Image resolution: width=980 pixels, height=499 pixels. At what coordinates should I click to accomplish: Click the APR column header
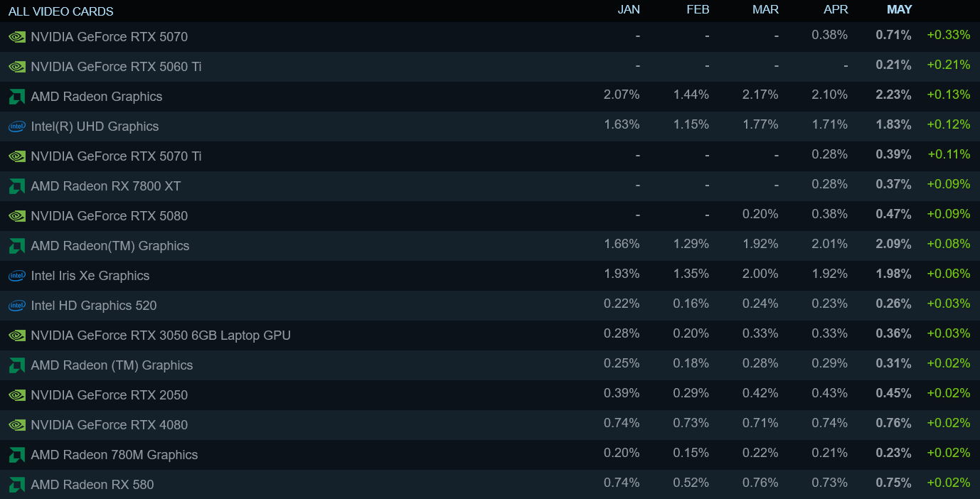tap(836, 9)
